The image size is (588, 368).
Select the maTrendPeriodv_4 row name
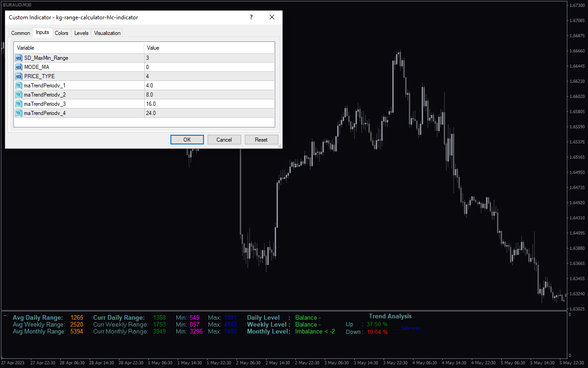45,113
